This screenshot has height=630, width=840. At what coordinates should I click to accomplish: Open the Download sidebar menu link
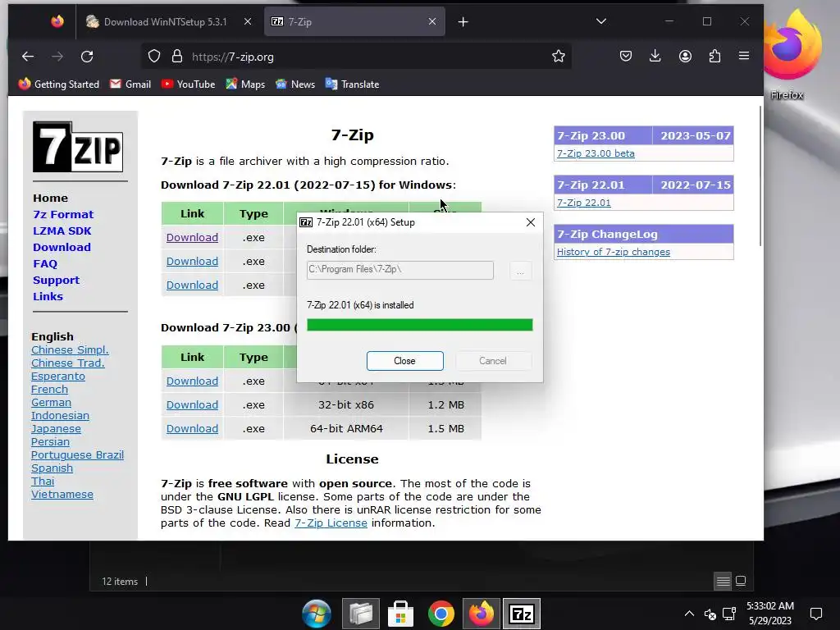pos(62,247)
